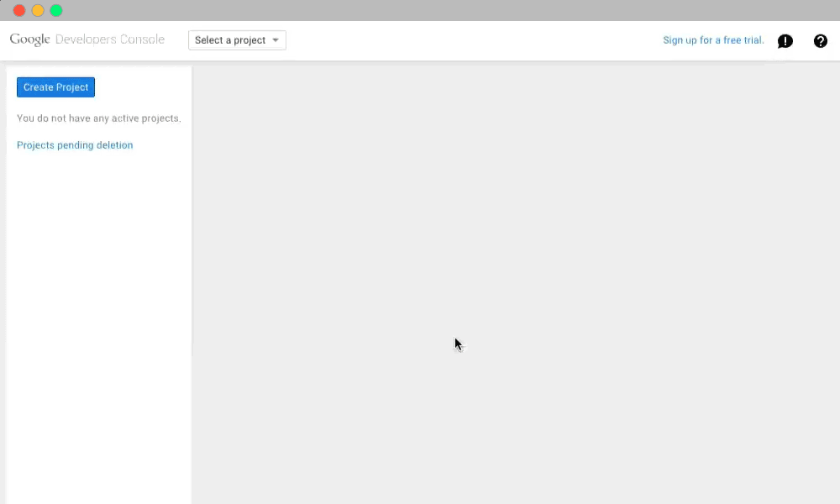Minimize the window using yellow button
The width and height of the screenshot is (840, 504).
coord(38,11)
